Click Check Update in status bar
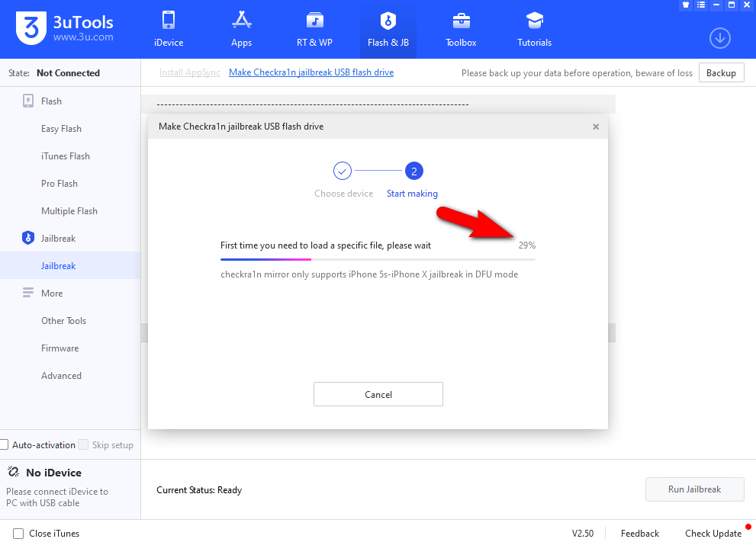Screen dimensions: 756x542 pyautogui.click(x=713, y=534)
